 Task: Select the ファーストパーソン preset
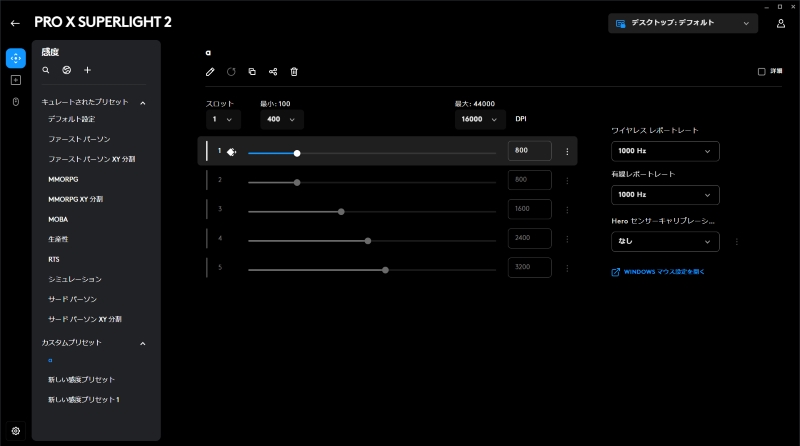click(x=79, y=139)
